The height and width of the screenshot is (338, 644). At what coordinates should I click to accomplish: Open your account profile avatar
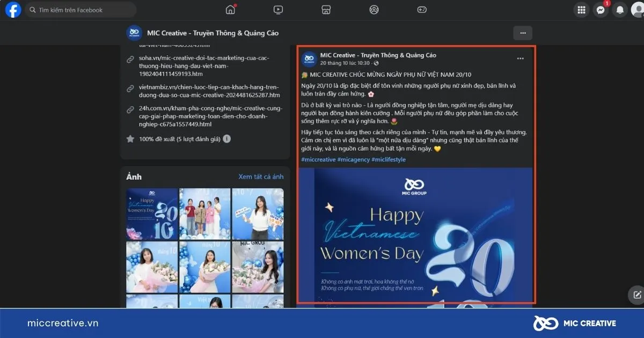click(x=638, y=10)
